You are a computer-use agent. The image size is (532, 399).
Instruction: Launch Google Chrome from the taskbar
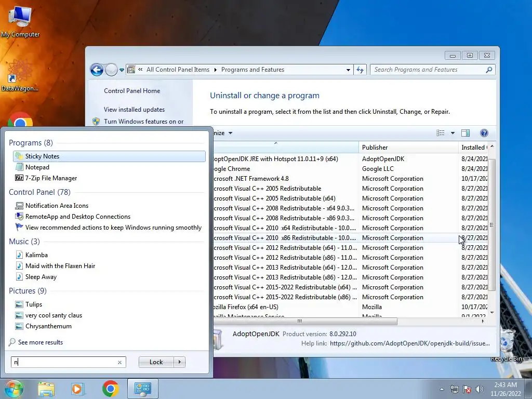click(x=111, y=389)
